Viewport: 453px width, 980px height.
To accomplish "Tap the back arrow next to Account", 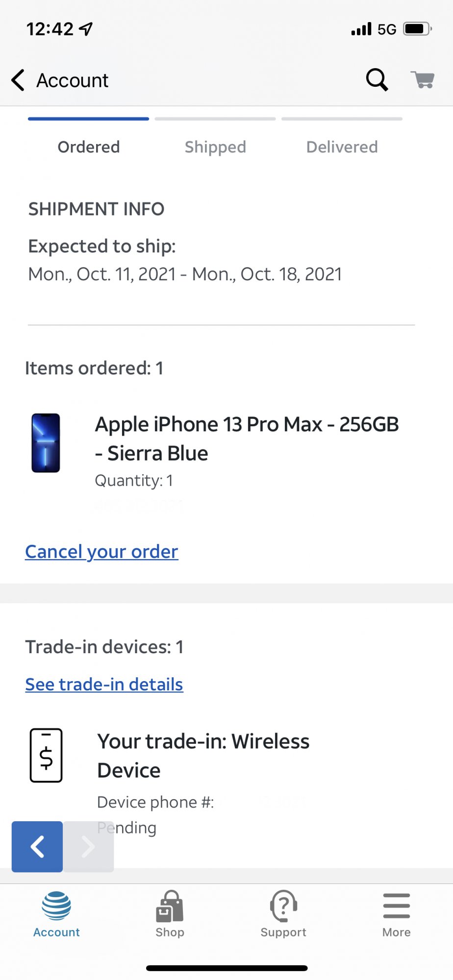I will pos(18,80).
